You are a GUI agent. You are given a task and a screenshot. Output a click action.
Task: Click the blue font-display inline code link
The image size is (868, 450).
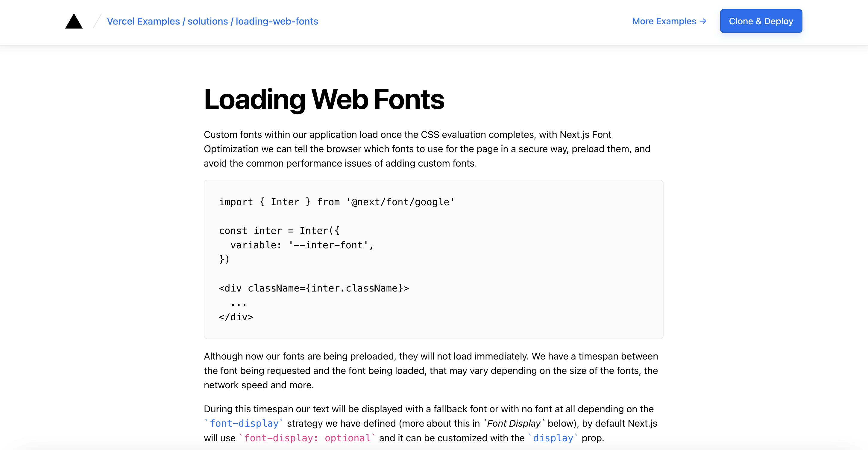[243, 423]
